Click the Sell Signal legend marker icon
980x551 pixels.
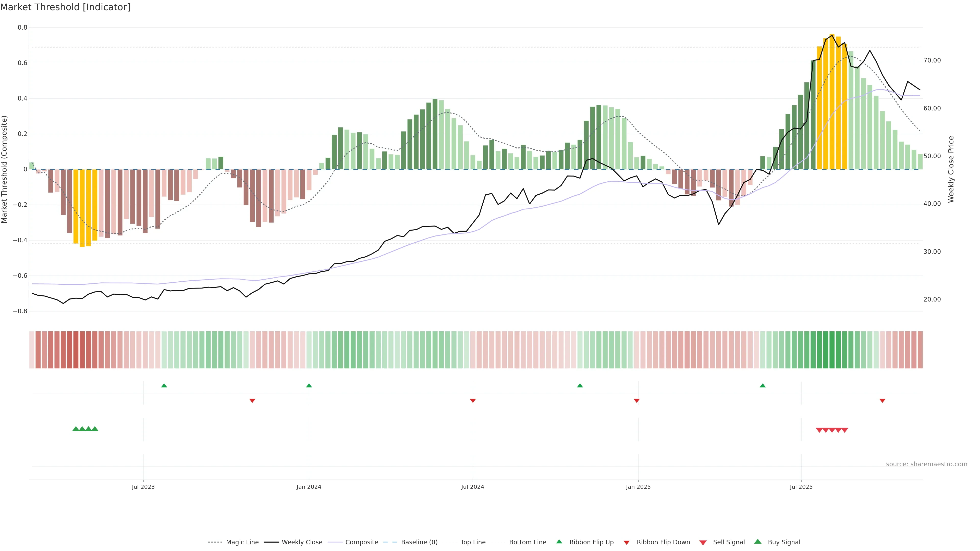tap(703, 542)
